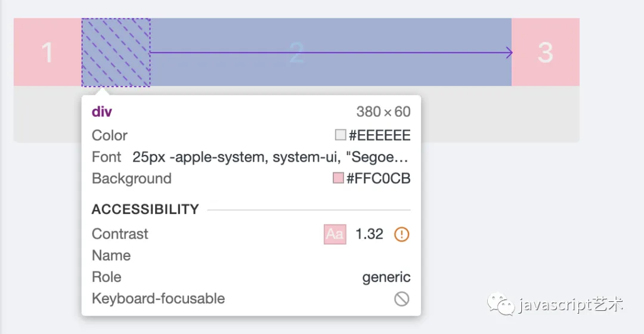
Task: Click the ACCESSIBILITY section header
Action: (x=145, y=209)
